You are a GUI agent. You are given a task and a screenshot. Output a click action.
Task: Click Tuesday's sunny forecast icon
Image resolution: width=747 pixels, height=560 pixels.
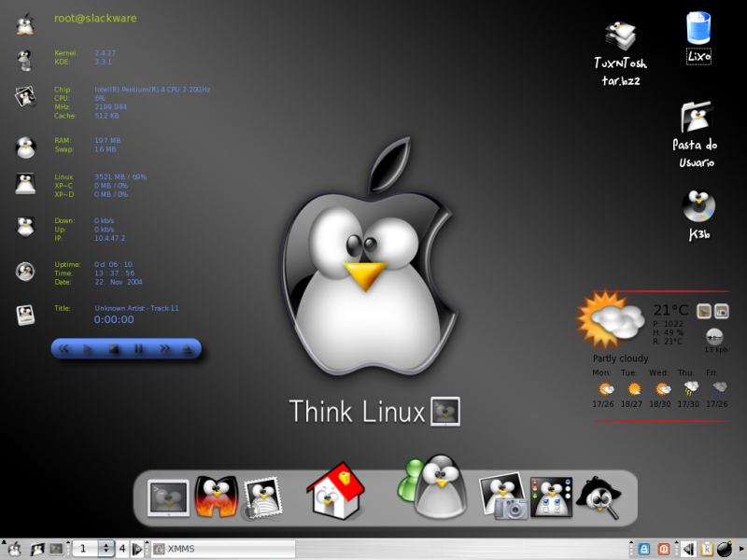[634, 389]
